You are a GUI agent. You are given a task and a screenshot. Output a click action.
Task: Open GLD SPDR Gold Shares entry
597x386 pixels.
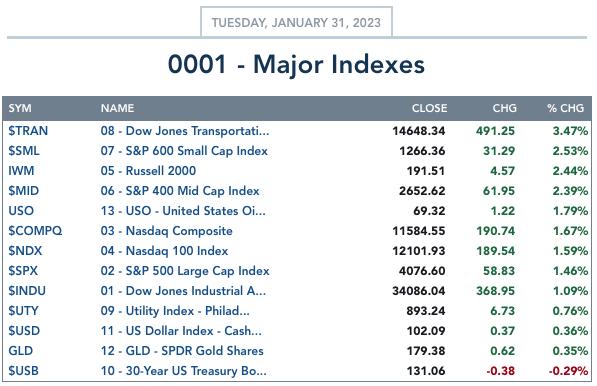tap(182, 351)
